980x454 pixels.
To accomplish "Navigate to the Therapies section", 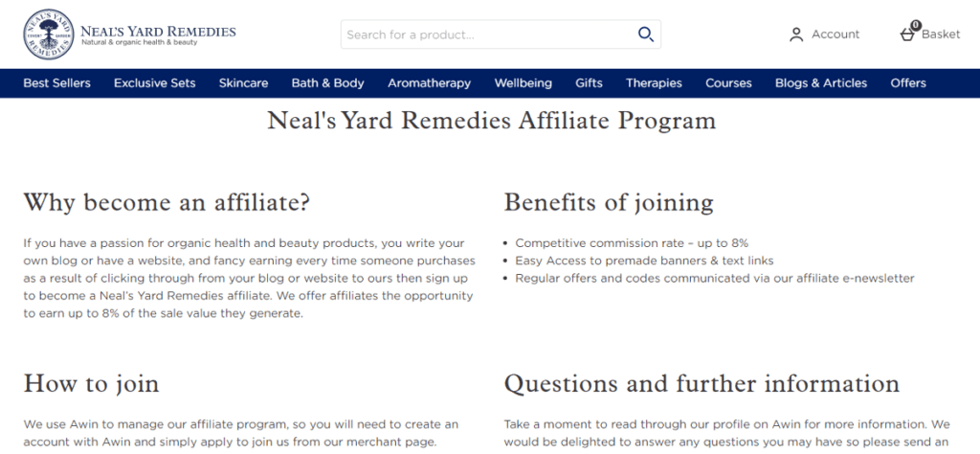I will pyautogui.click(x=654, y=83).
